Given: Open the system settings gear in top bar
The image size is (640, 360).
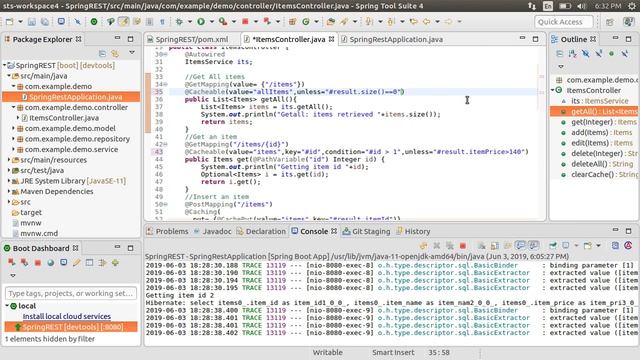Looking at the screenshot, I should [631, 6].
